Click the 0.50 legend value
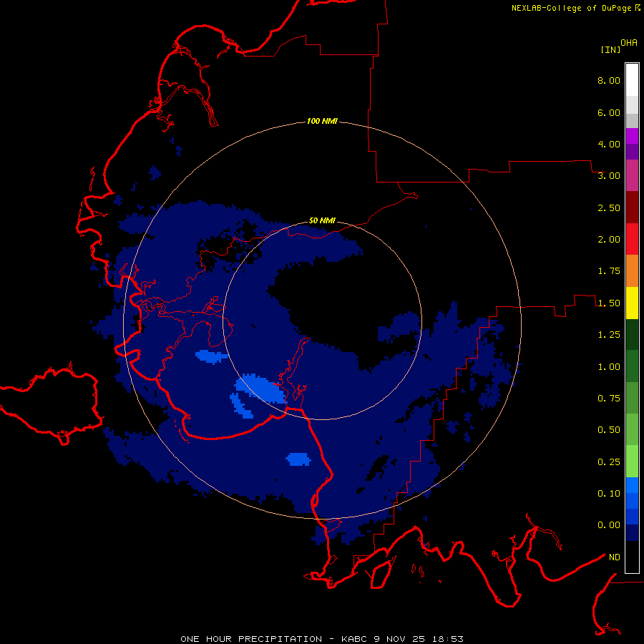Viewport: 644px width, 644px height. [609, 430]
